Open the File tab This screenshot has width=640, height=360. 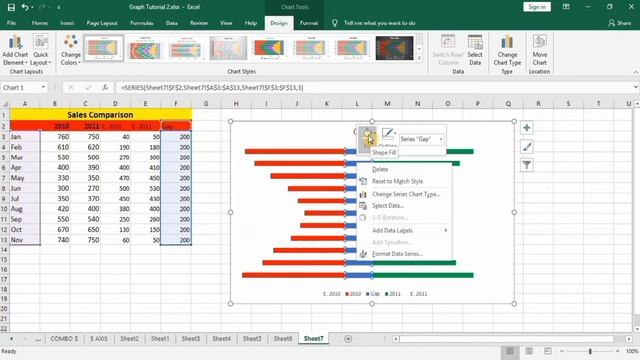click(11, 23)
